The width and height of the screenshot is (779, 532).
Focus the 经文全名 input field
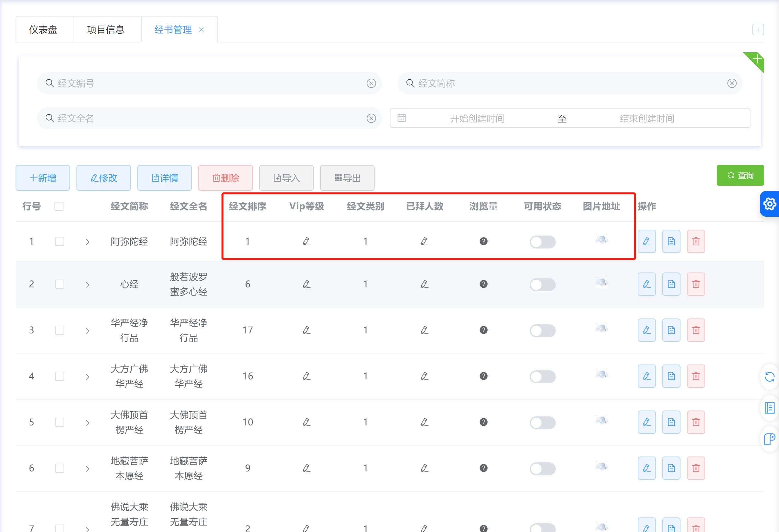click(210, 118)
